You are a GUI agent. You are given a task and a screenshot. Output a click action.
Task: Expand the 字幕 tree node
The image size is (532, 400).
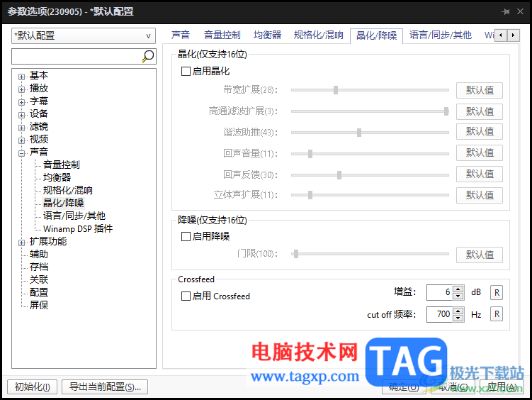pos(21,102)
